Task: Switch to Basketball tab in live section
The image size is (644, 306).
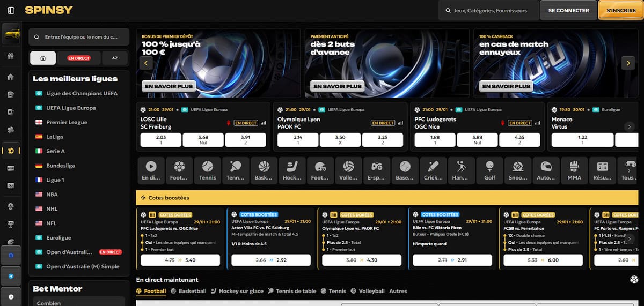Action: pos(188,291)
